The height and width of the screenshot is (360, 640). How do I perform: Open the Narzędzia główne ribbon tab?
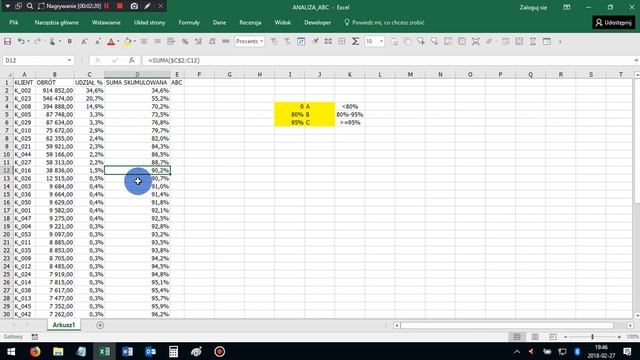(57, 22)
